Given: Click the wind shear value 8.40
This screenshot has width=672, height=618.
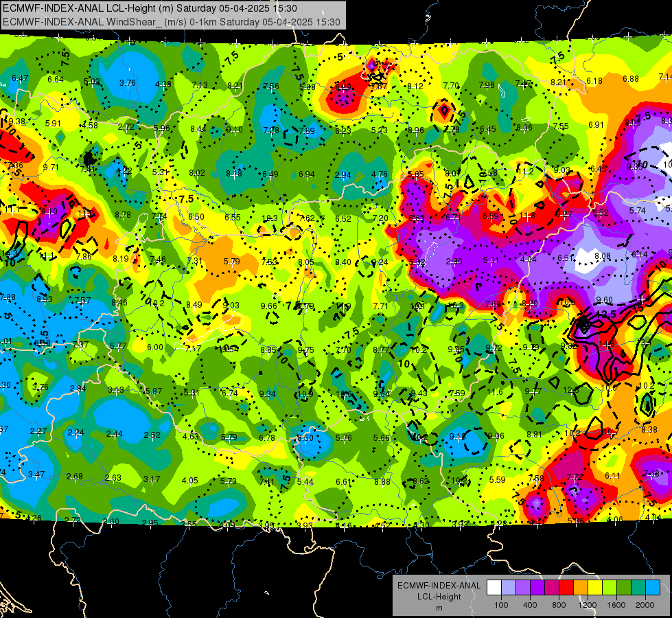Looking at the screenshot, I should [x=343, y=262].
